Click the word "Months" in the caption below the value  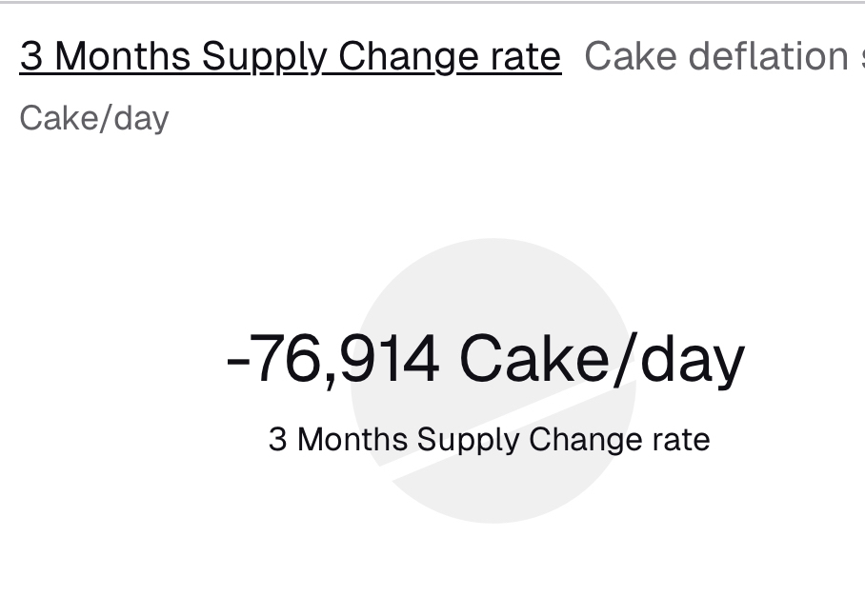click(352, 440)
